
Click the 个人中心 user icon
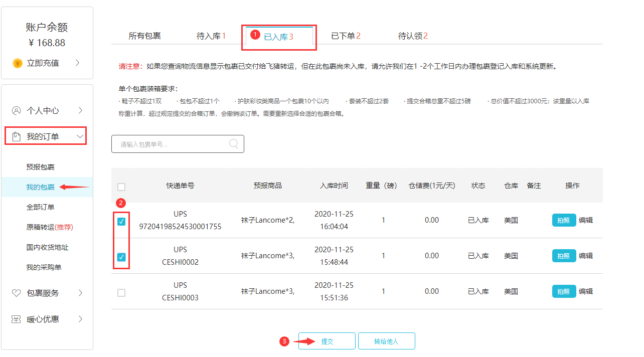pos(17,111)
